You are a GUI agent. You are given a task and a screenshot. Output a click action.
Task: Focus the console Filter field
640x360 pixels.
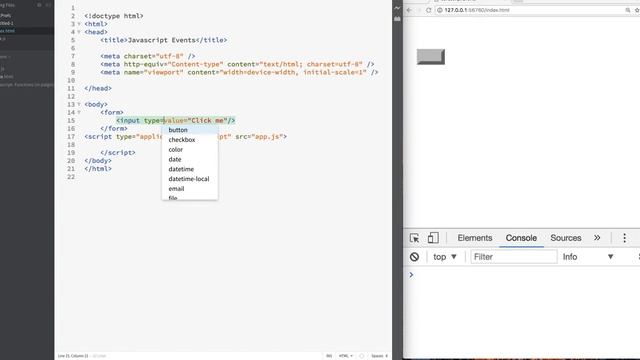[514, 257]
